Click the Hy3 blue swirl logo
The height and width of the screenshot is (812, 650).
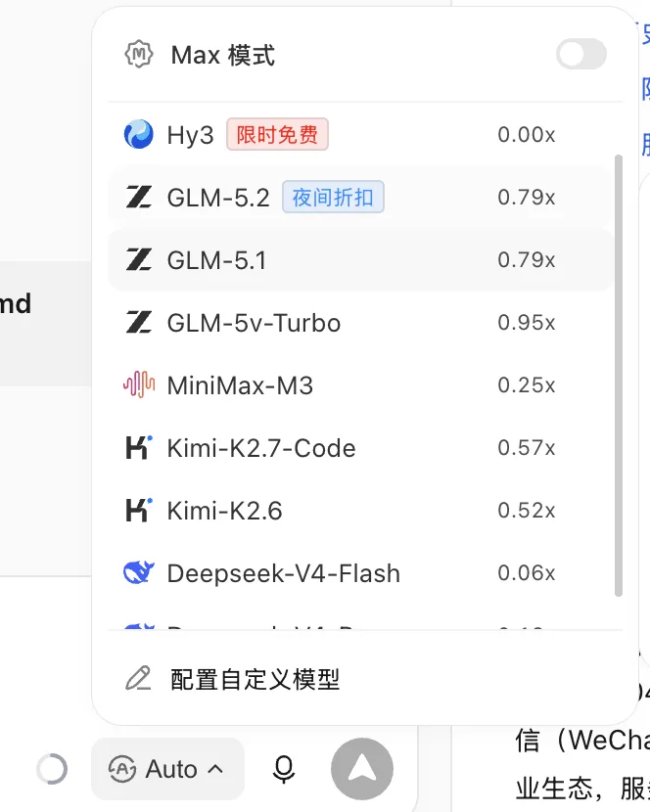[x=138, y=135]
